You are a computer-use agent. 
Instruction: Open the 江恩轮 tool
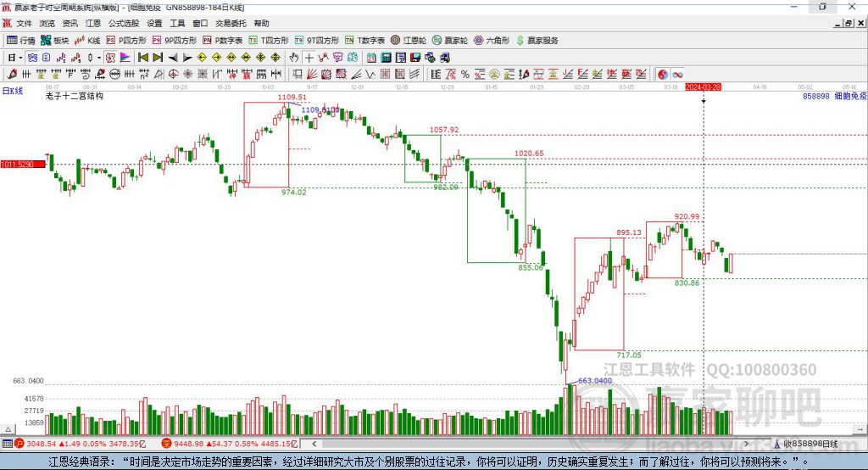click(409, 41)
